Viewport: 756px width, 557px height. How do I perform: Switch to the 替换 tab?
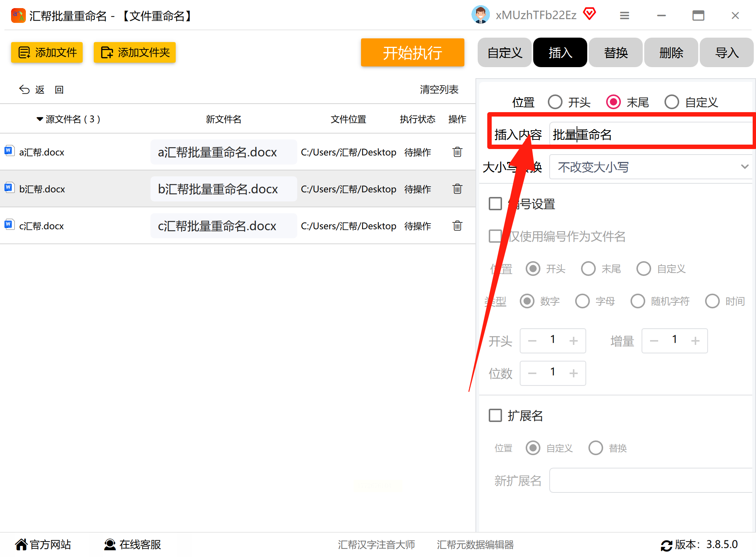tap(615, 53)
